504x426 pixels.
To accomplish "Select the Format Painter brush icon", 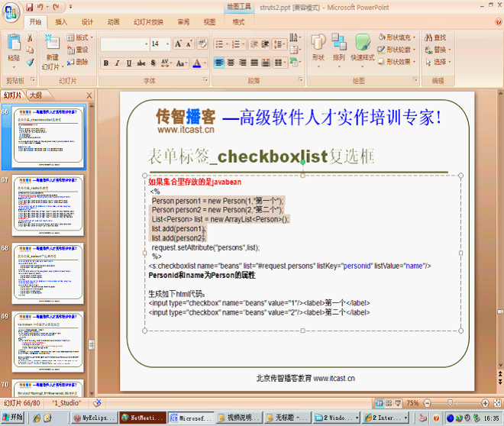I will tap(30, 62).
